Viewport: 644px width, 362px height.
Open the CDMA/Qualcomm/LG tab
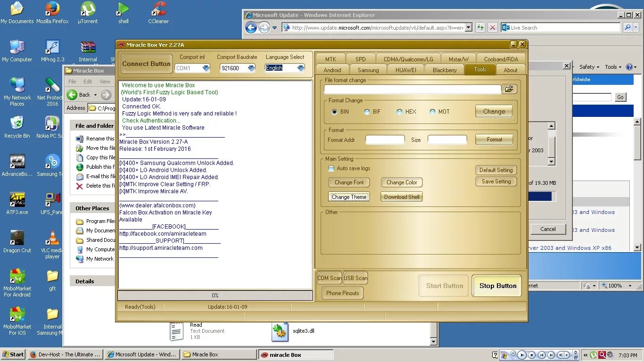pyautogui.click(x=408, y=59)
